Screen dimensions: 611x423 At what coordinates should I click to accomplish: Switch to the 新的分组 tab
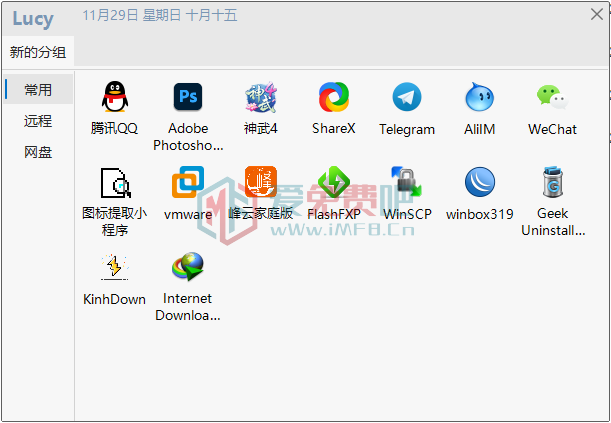point(38,52)
